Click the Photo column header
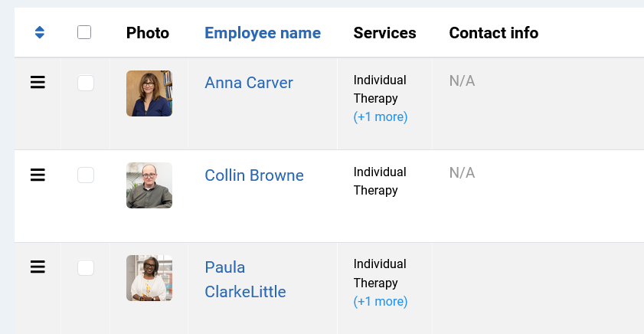Screen dimensions: 644x334 (148, 33)
